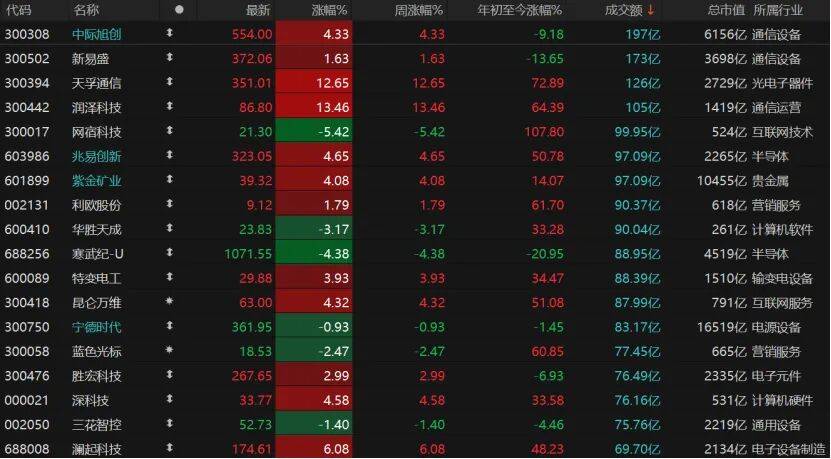Sort by 周涨幅% column header
Viewport: 831px width, 459px height.
coord(419,10)
